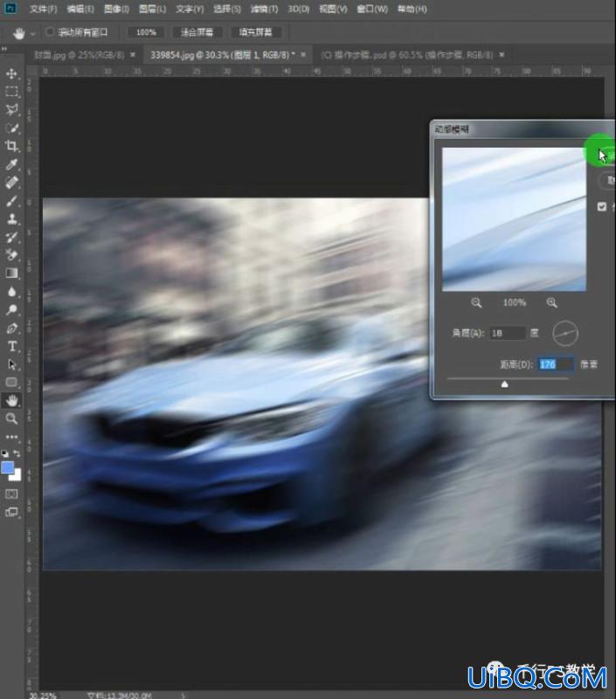Screen dimensions: 616x699
Task: Reset default foreground and background colors
Action: 4,453
